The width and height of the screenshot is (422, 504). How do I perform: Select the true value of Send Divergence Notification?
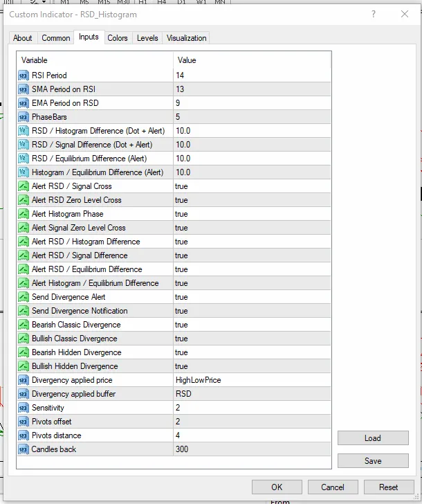tap(181, 311)
